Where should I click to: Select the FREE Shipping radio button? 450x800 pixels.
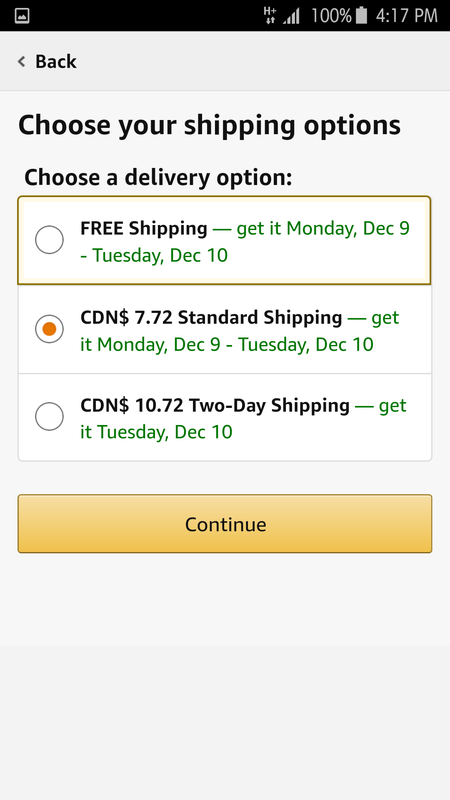49,240
